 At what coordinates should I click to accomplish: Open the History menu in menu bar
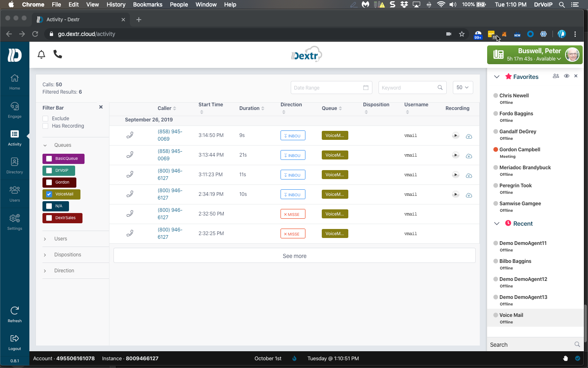pyautogui.click(x=116, y=4)
